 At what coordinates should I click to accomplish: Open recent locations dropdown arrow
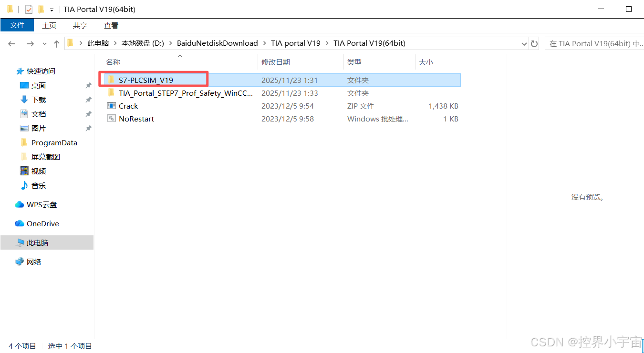coord(44,44)
